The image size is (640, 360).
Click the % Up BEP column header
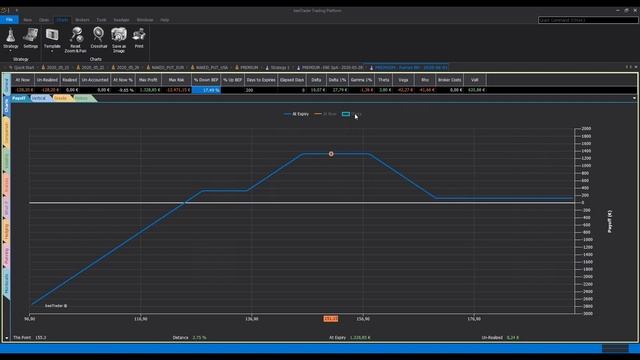pyautogui.click(x=233, y=80)
